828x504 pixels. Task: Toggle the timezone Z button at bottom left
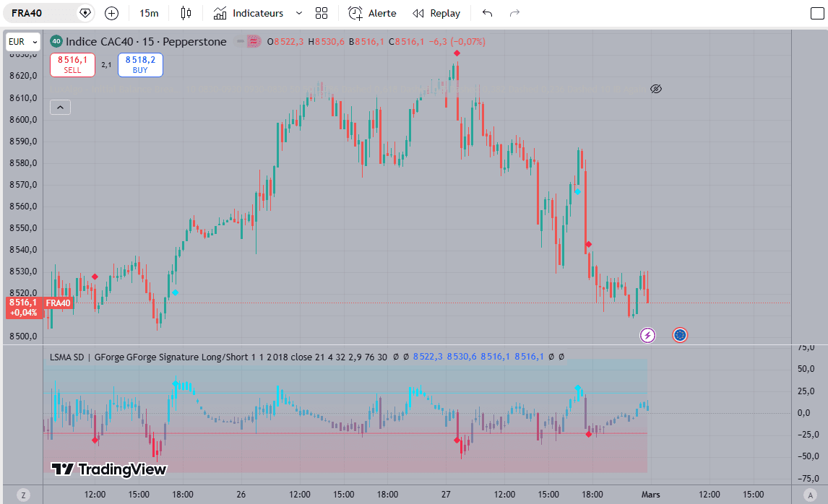(x=23, y=495)
